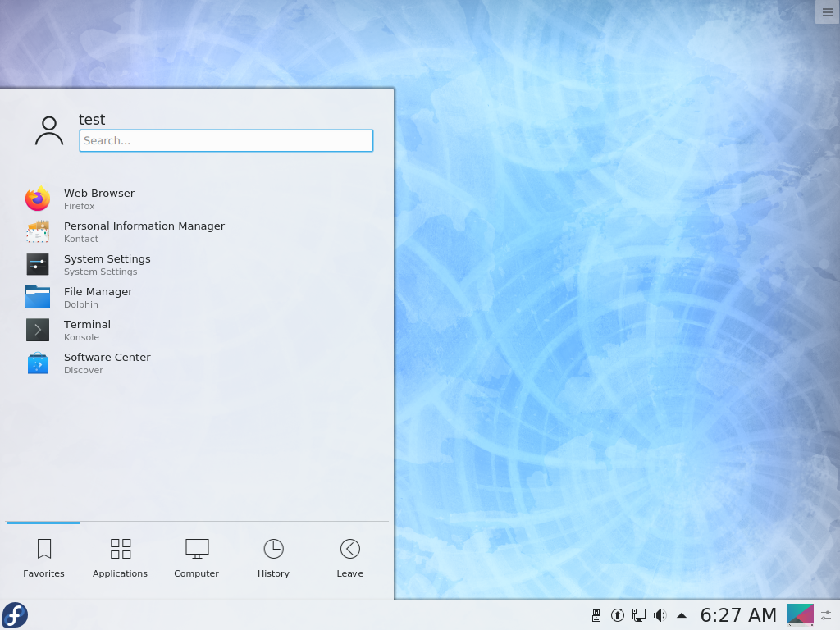
Task: Click the 'Web Browser' label
Action: click(99, 193)
